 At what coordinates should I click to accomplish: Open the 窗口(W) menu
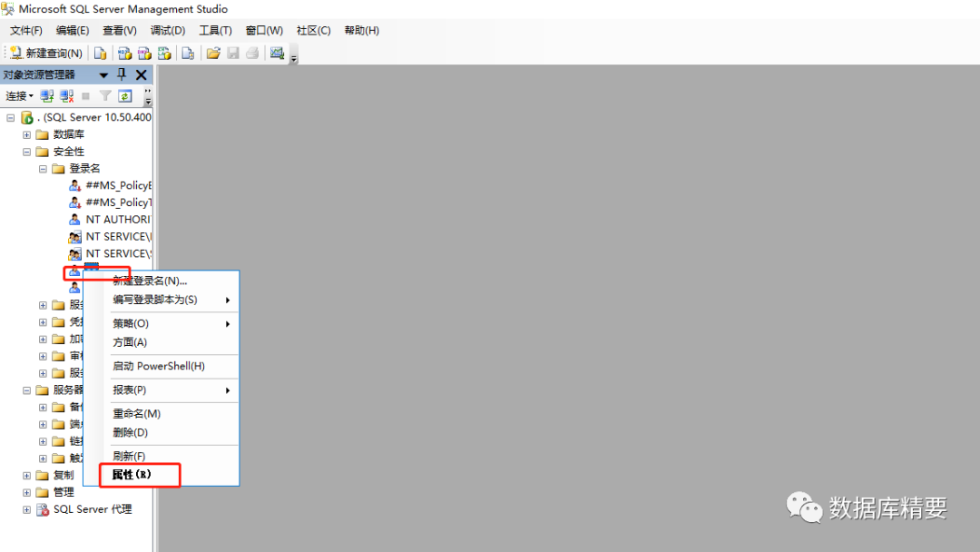pos(264,30)
